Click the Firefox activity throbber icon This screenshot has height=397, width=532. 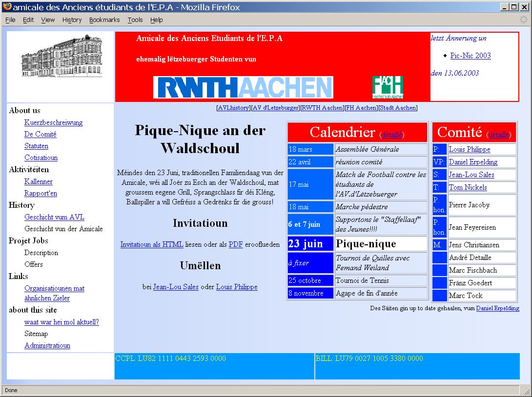(524, 20)
